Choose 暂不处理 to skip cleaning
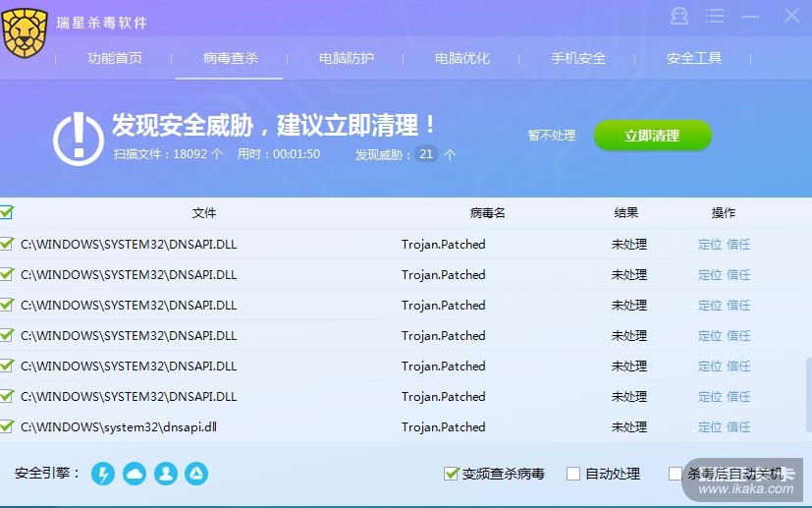Viewport: 812px width, 508px height. [x=552, y=136]
